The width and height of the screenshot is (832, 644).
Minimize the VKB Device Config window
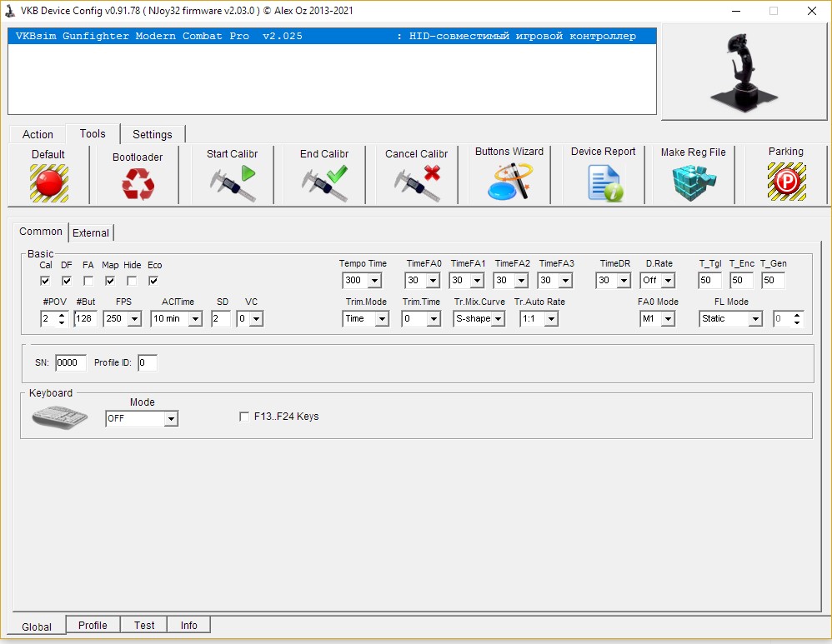tap(736, 11)
